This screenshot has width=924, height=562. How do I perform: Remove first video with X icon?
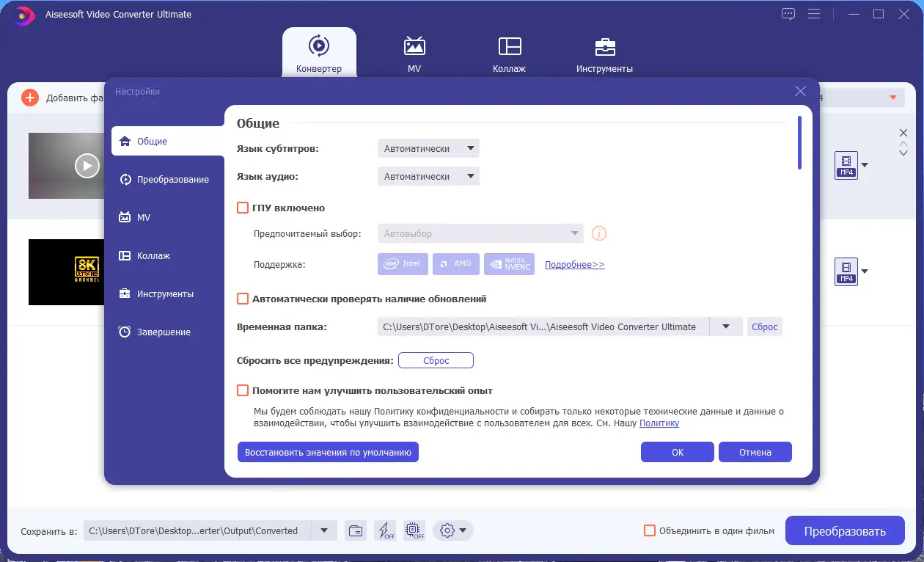(x=903, y=133)
